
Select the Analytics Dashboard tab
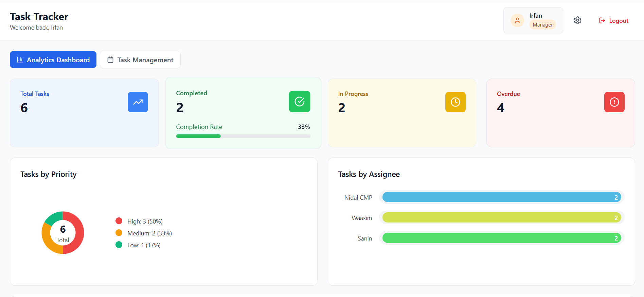[x=53, y=60]
